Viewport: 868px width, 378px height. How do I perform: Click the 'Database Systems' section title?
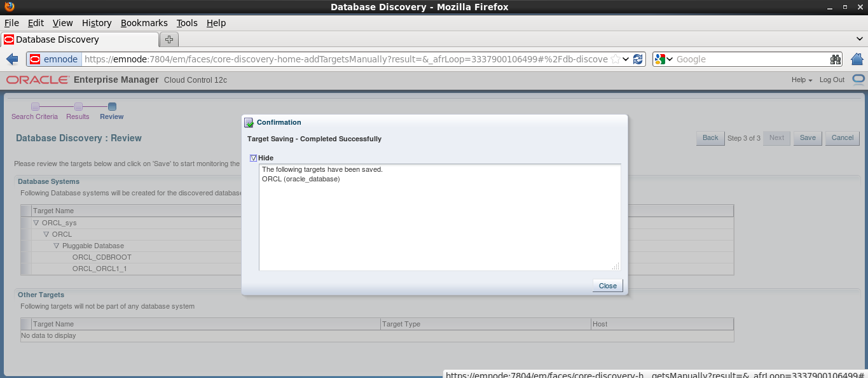[x=48, y=181]
